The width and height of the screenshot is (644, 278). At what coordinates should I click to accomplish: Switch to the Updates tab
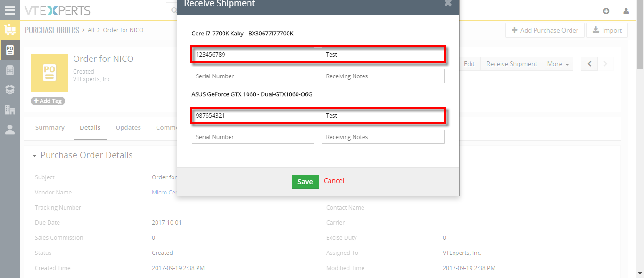pos(128,127)
